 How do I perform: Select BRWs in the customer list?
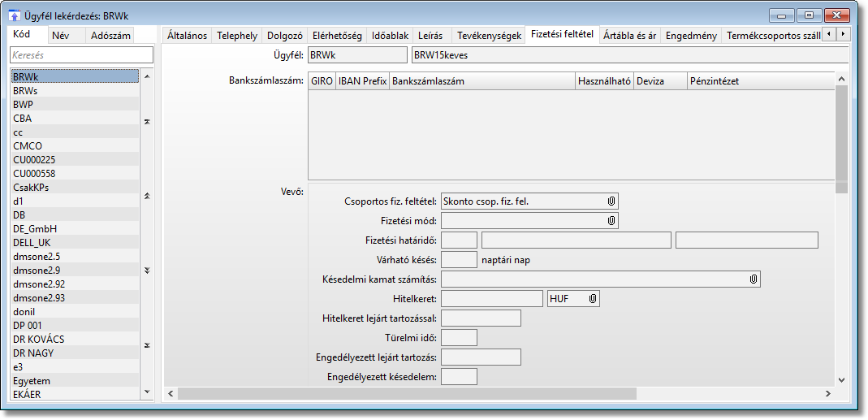point(75,90)
